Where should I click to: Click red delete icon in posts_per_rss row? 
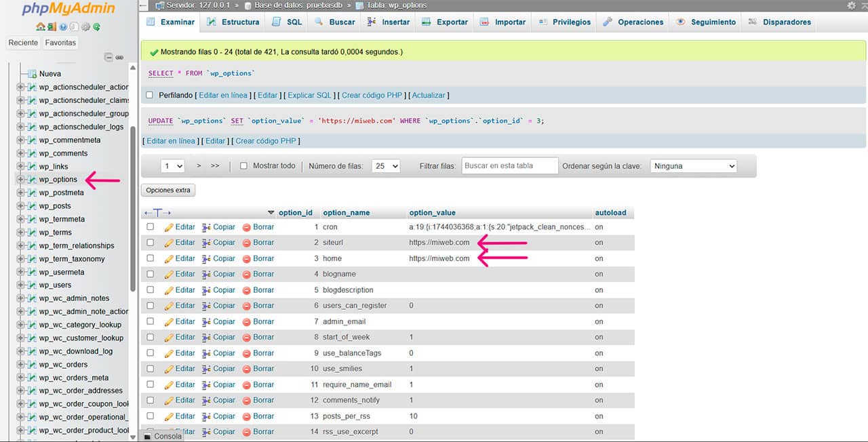click(x=247, y=416)
